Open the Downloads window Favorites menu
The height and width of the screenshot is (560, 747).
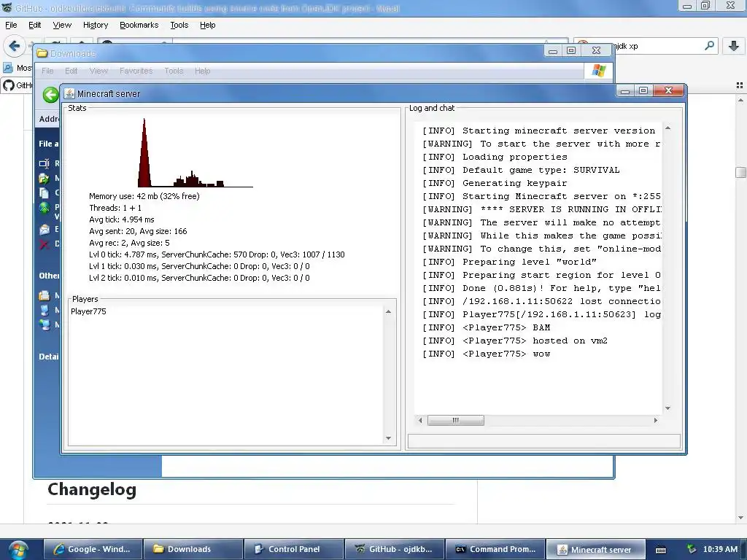coord(136,71)
